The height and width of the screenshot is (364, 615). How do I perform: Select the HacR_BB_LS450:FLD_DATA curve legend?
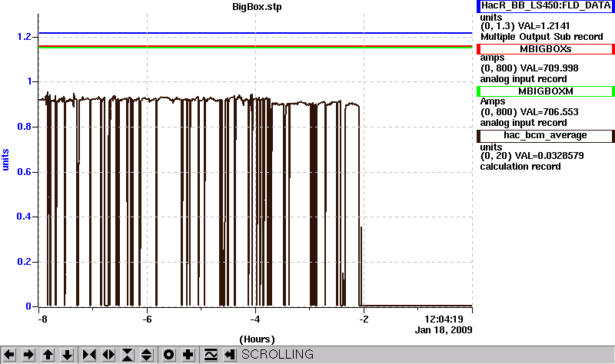point(546,5)
